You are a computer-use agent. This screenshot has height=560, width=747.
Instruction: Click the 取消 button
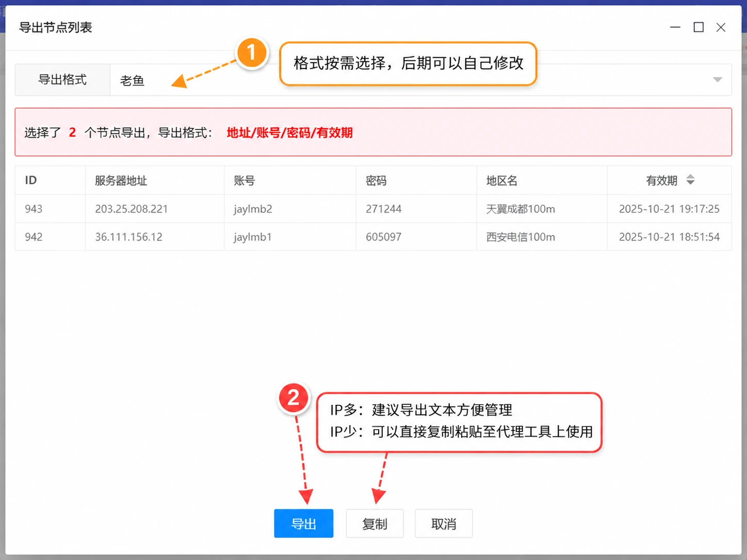(444, 523)
